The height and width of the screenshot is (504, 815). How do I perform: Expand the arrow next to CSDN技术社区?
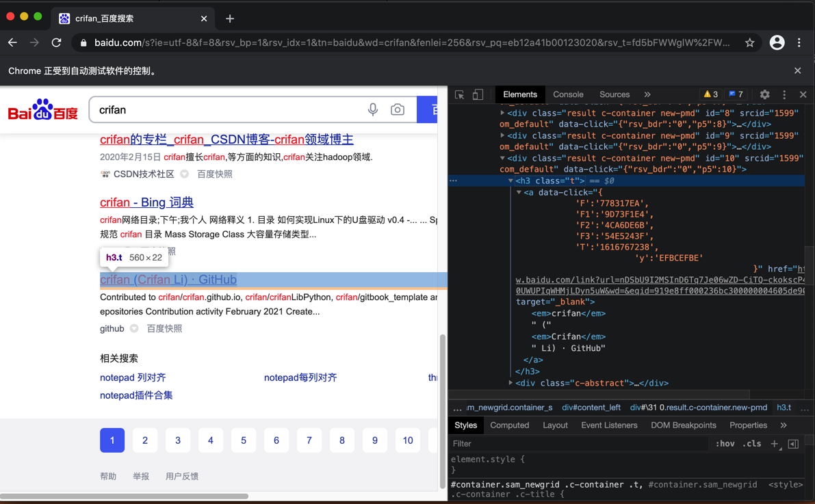pyautogui.click(x=185, y=174)
